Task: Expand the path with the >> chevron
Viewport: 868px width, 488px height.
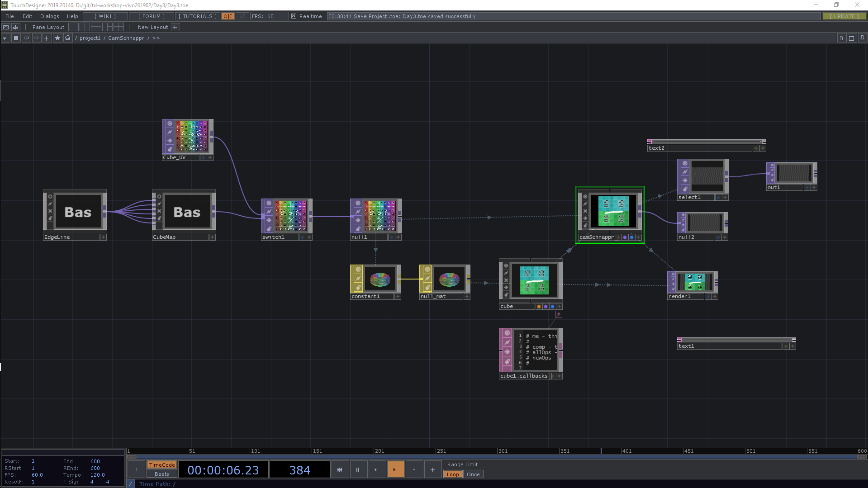Action: [x=156, y=38]
